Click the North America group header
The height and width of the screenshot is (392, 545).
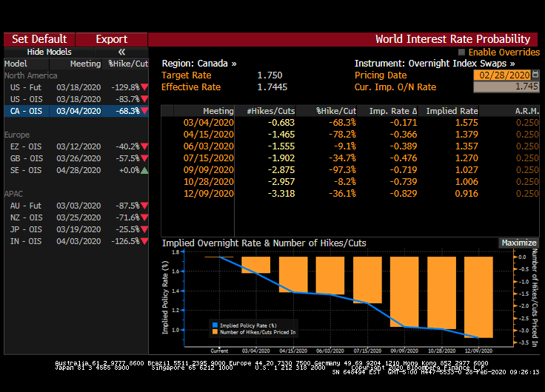tap(31, 75)
